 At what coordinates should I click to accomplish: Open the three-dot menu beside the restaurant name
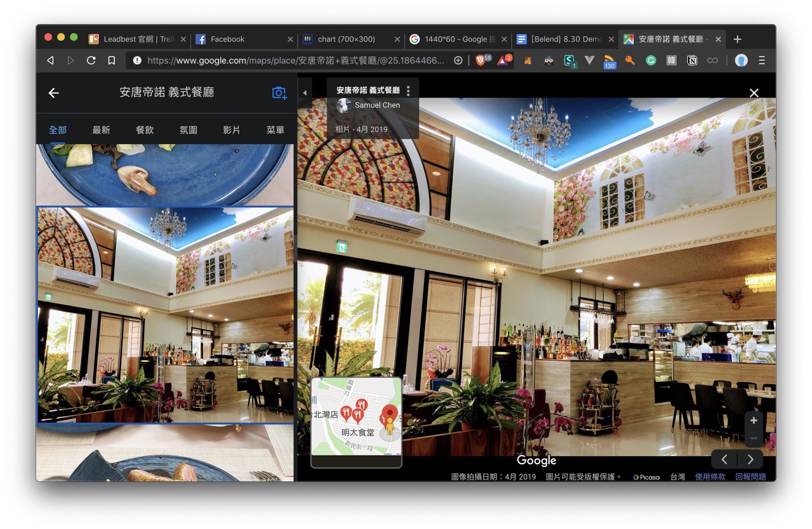[409, 91]
